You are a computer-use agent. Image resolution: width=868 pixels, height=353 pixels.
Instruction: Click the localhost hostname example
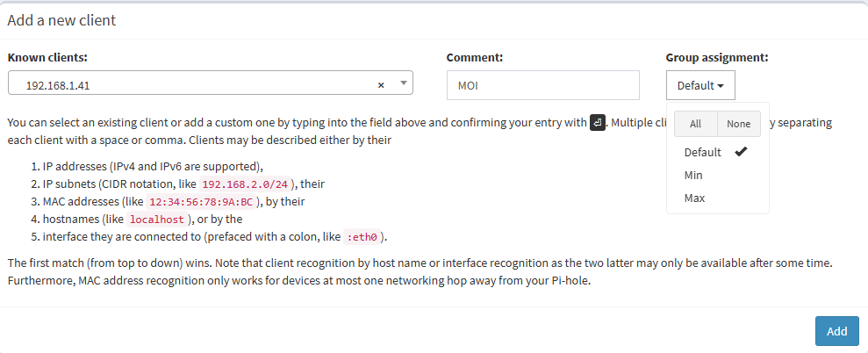pyautogui.click(x=156, y=219)
